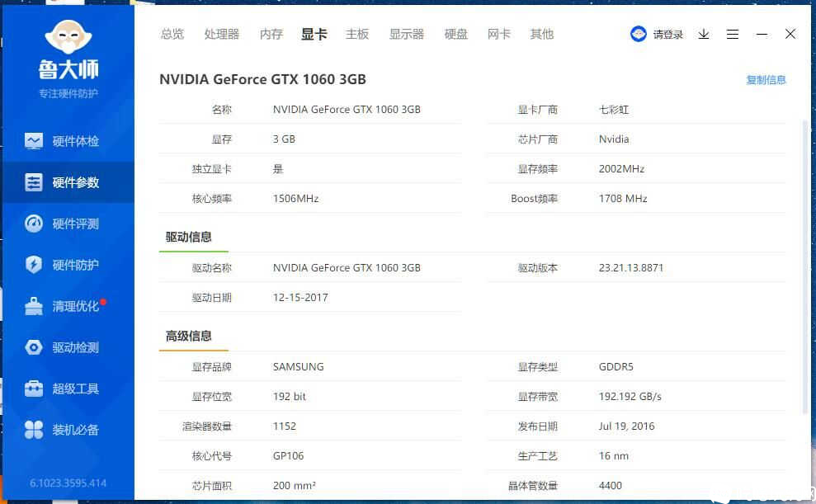
Task: Click 复制信息 to copy info
Action: (766, 80)
